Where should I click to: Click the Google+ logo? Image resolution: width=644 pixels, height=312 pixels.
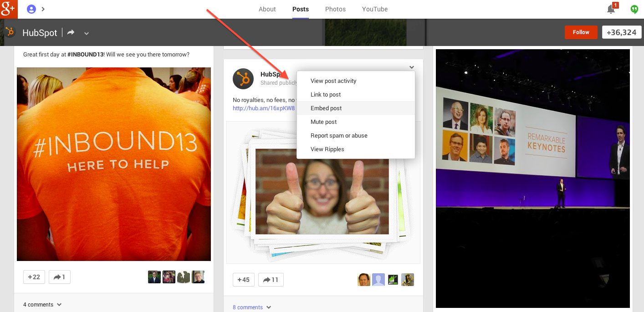9,9
